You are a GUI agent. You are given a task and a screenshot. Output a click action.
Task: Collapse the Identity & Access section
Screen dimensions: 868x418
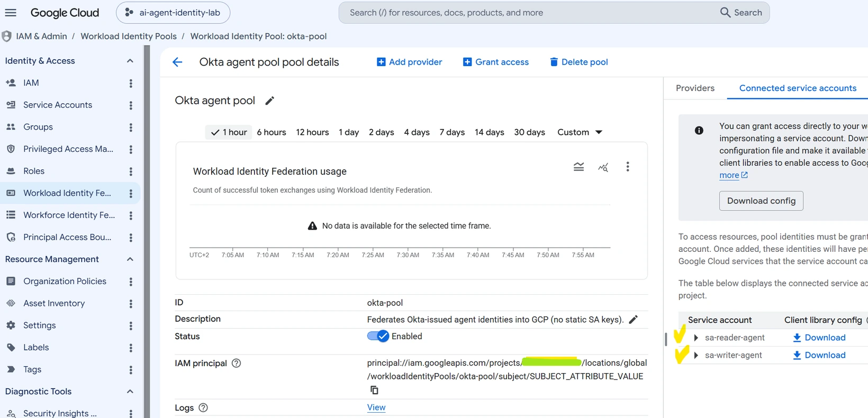point(130,61)
